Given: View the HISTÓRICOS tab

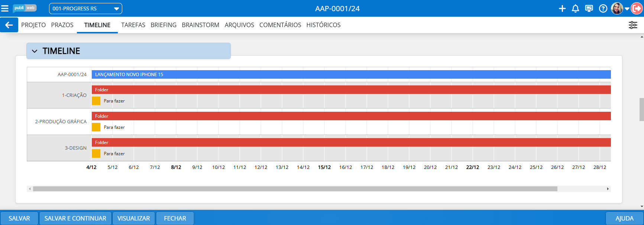Looking at the screenshot, I should click(x=323, y=25).
